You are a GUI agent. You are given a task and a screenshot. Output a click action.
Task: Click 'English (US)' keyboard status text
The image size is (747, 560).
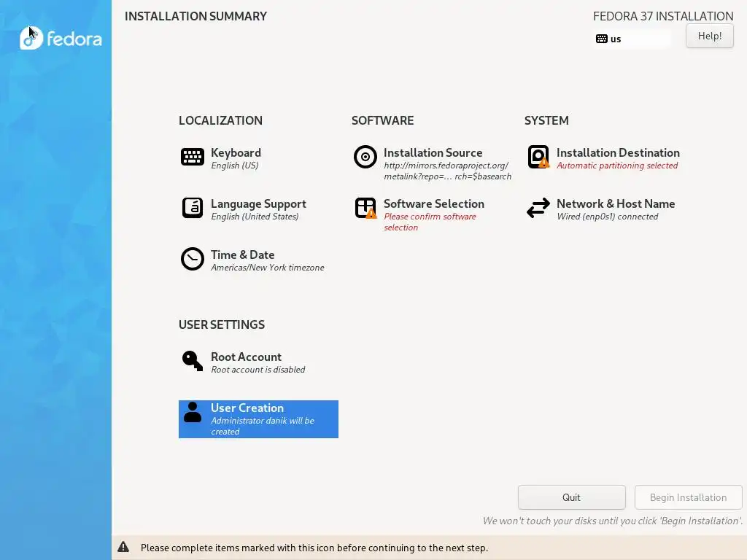pyautogui.click(x=235, y=166)
